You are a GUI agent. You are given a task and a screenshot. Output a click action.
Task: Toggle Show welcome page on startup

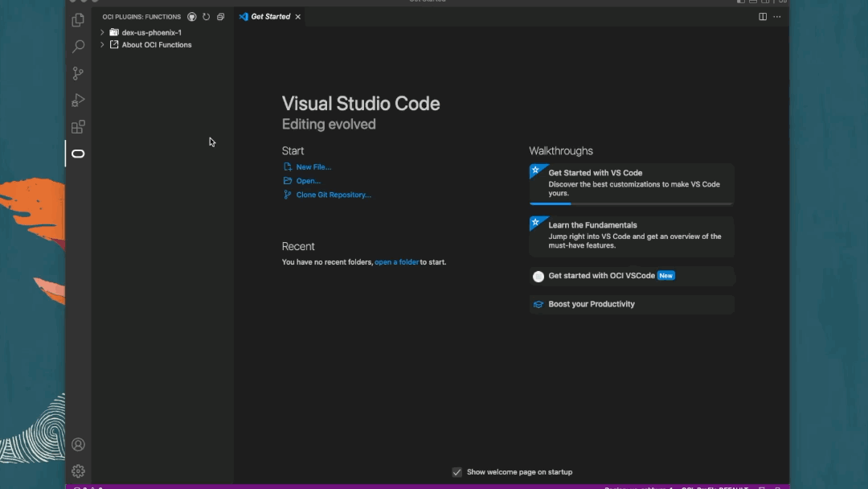coord(457,472)
